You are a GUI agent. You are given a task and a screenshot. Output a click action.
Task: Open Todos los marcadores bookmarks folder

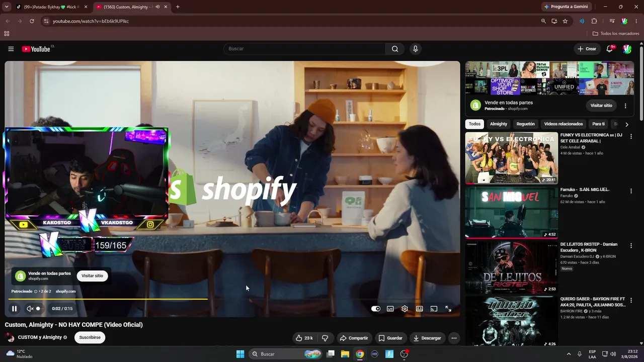coord(616,34)
